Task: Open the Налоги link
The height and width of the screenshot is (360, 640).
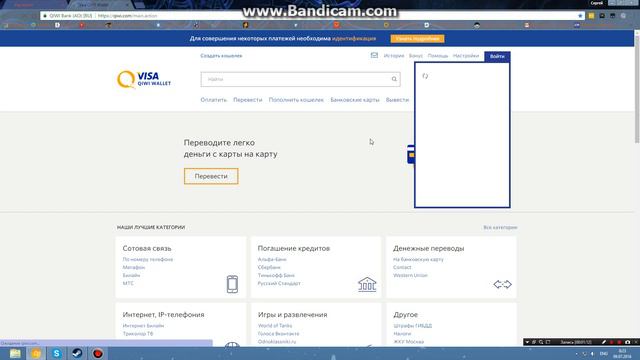Action: click(402, 333)
